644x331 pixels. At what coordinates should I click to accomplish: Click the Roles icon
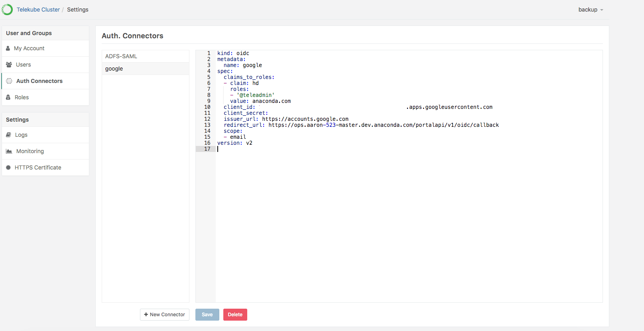tap(8, 97)
